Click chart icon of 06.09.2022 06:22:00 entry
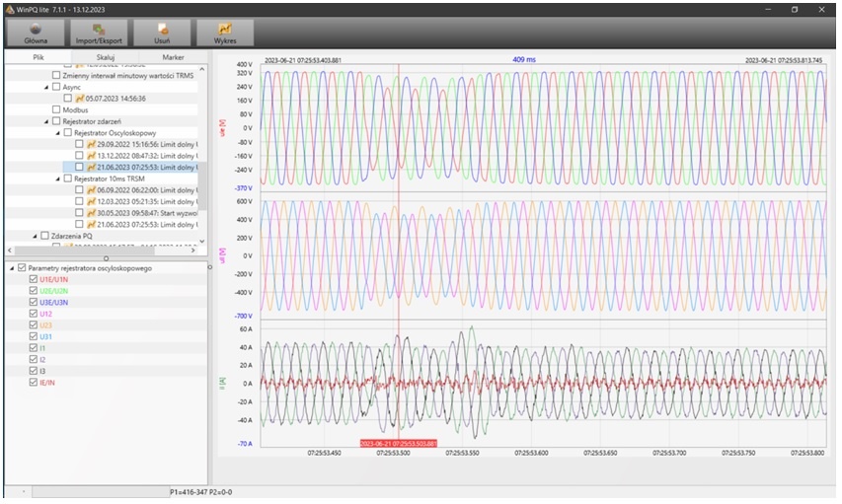This screenshot has width=842, height=504. point(91,190)
